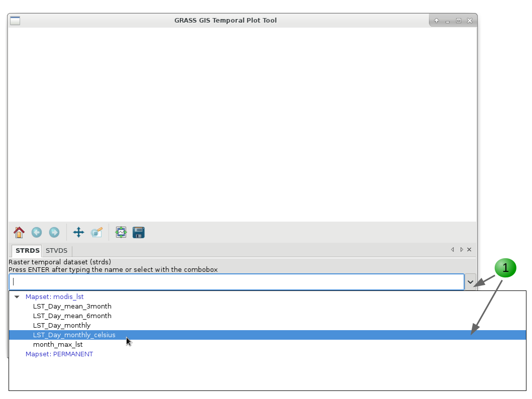Click the Home reset view icon

tap(19, 233)
